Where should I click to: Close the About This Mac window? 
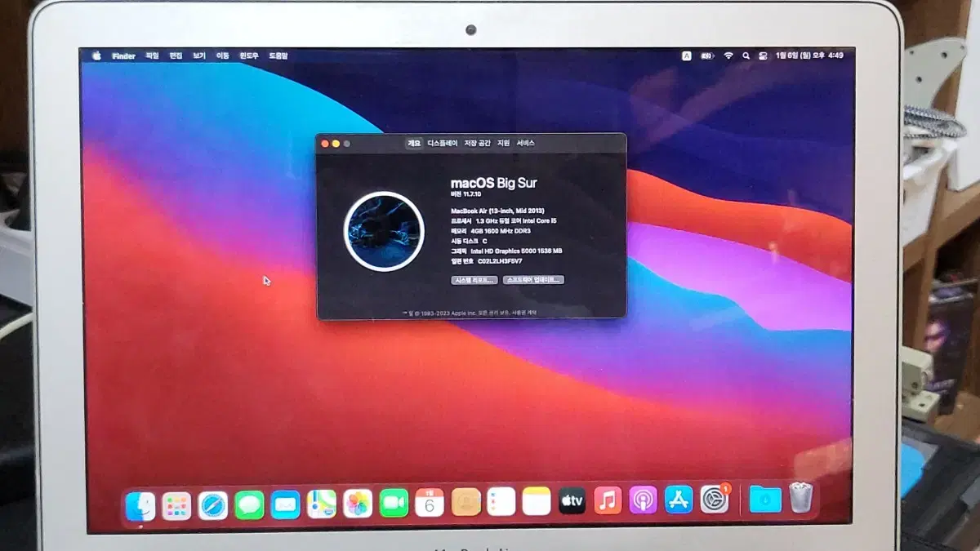pos(324,144)
